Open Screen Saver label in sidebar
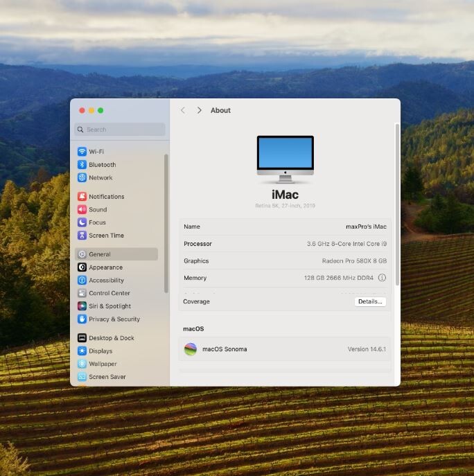Viewport: 474px width, 476px height. tap(107, 377)
